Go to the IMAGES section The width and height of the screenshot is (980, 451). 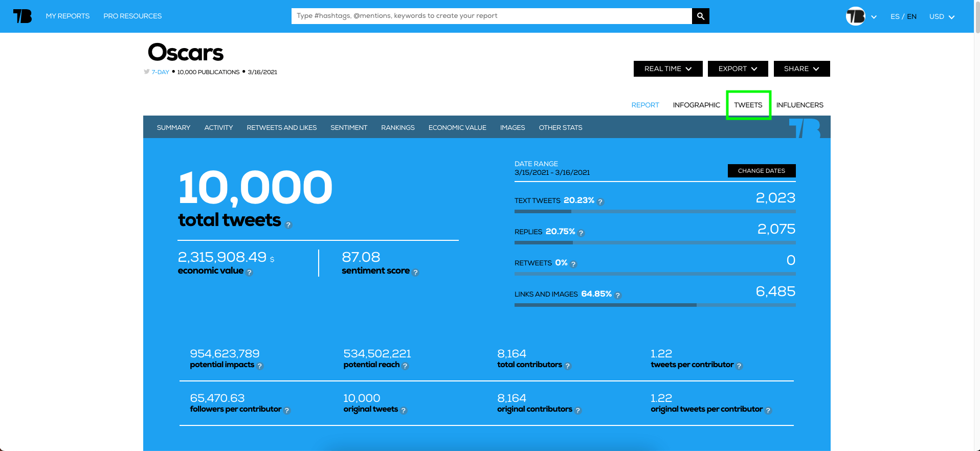513,127
